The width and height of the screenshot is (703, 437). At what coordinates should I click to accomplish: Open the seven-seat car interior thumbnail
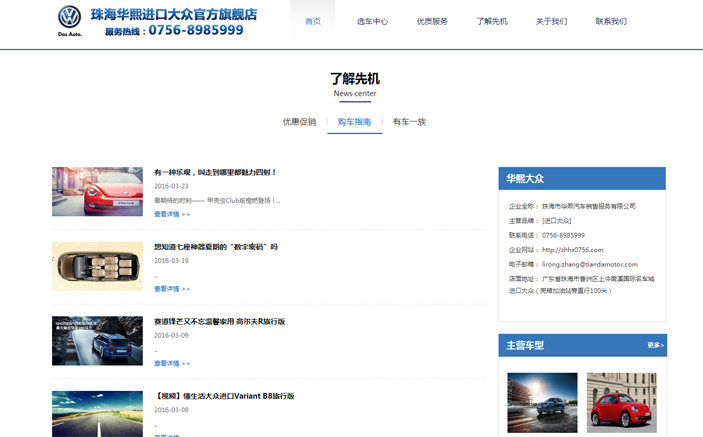click(97, 266)
